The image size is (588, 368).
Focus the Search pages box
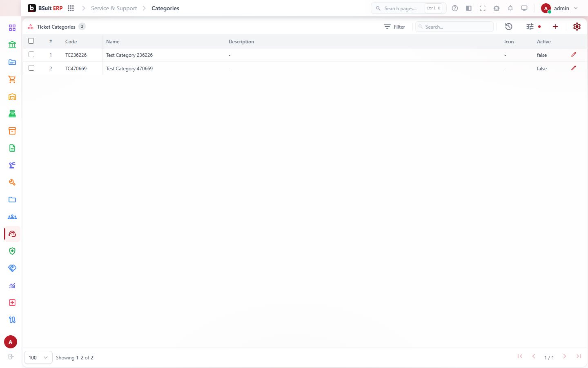coord(408,8)
